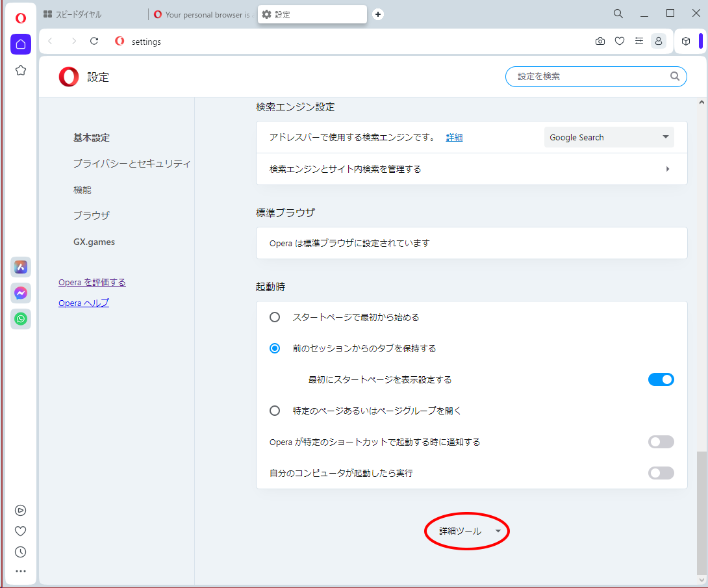Expand 検索エンジンとサイト内検索を管理する row

pos(472,169)
